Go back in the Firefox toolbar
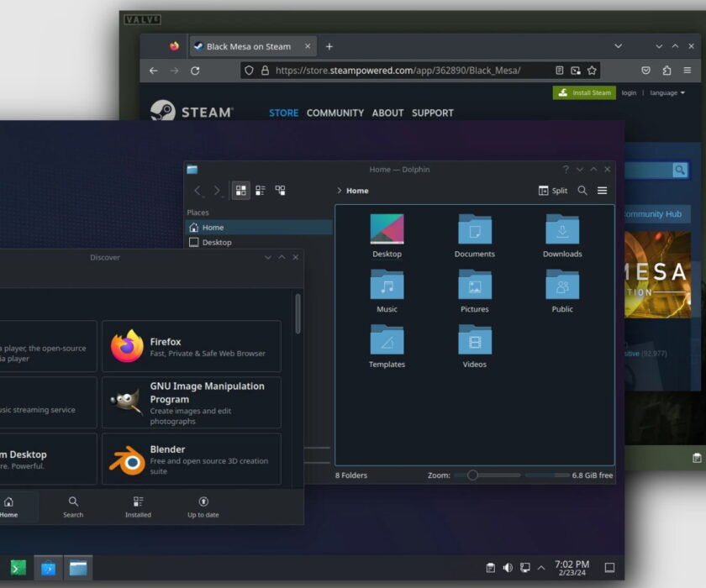 point(154,71)
